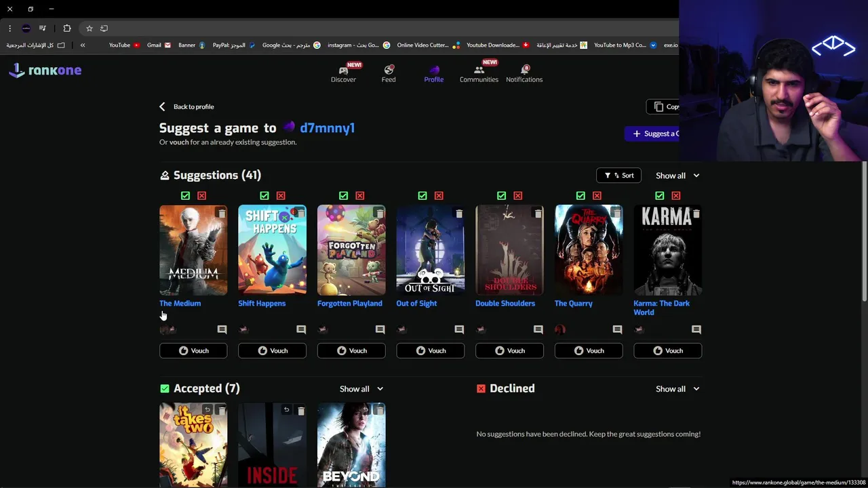Click suggester avatar under The Quarry
Viewport: 868px width, 488px height.
click(559, 329)
